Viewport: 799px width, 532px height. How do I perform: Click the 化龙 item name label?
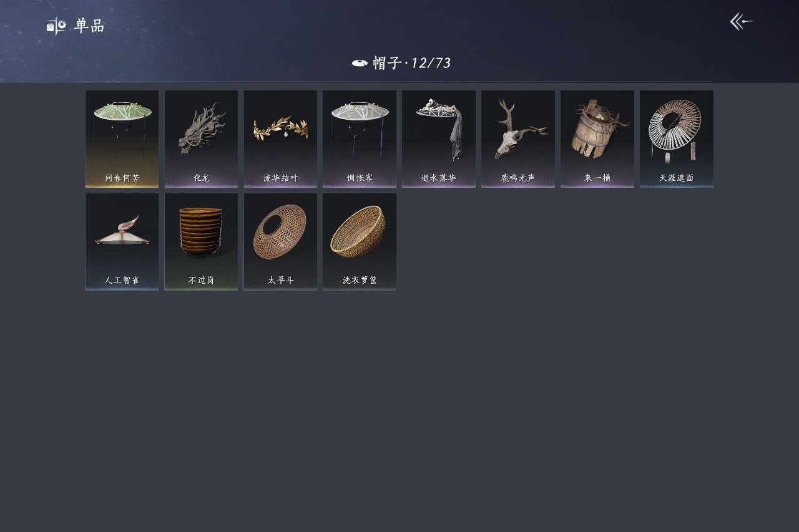pos(201,178)
